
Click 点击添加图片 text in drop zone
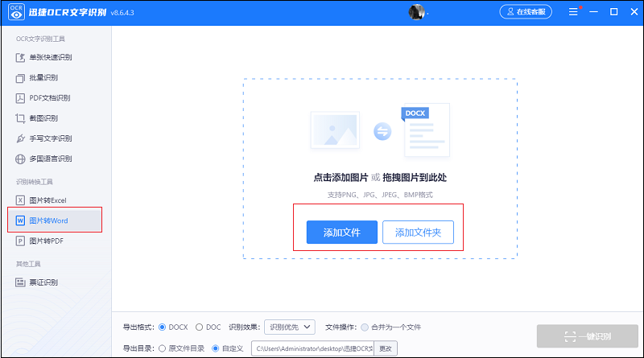pos(341,178)
